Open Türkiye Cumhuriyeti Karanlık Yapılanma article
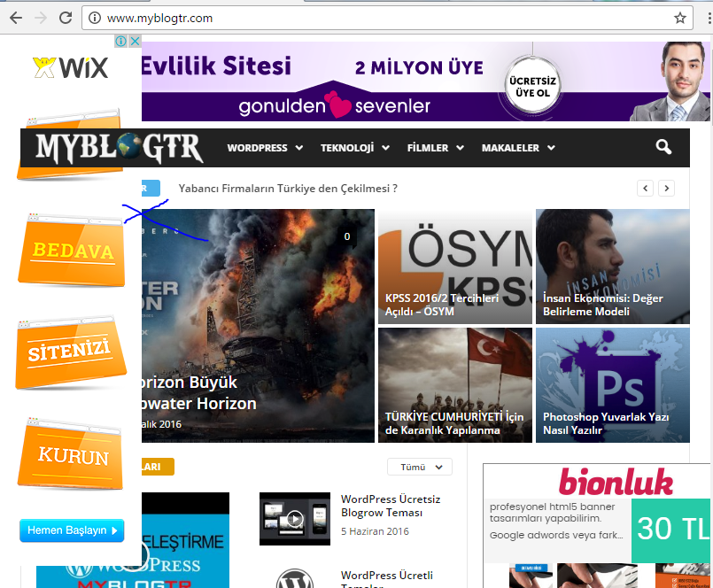Image resolution: width=713 pixels, height=588 pixels. click(455, 385)
